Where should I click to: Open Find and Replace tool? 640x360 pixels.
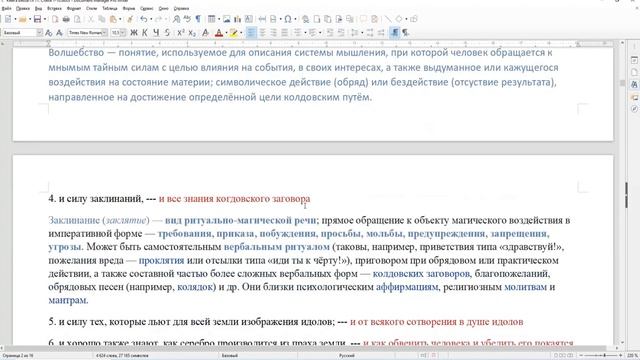point(176,19)
